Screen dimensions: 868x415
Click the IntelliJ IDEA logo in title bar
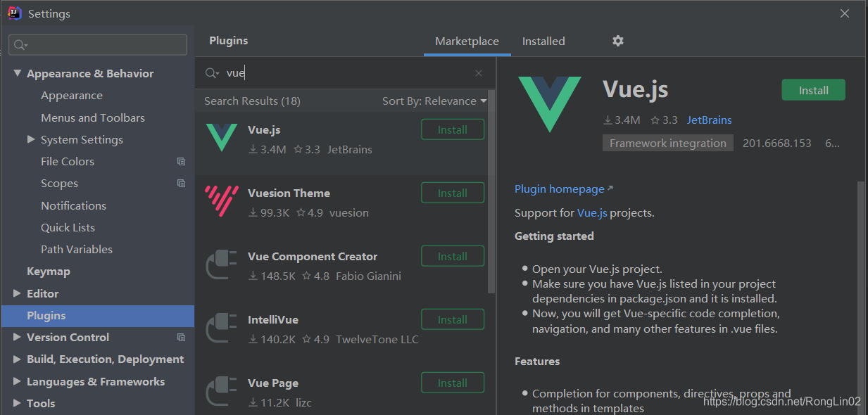[15, 13]
